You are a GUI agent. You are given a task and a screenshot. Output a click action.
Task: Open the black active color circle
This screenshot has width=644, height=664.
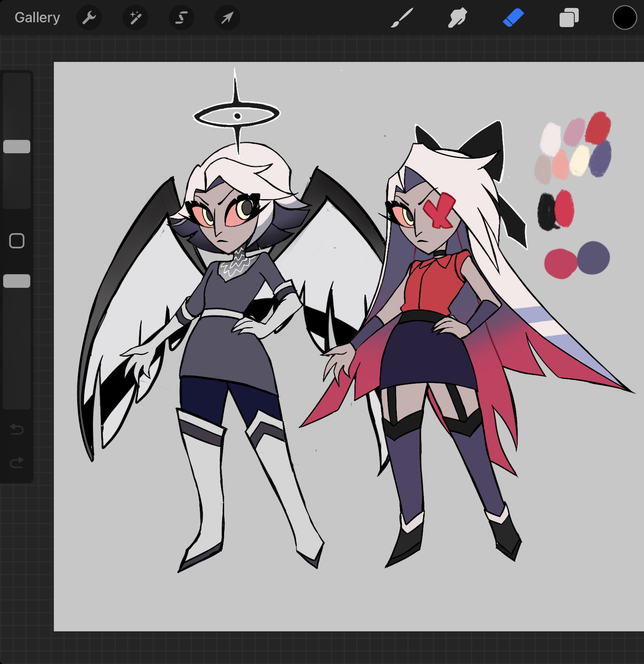click(624, 18)
